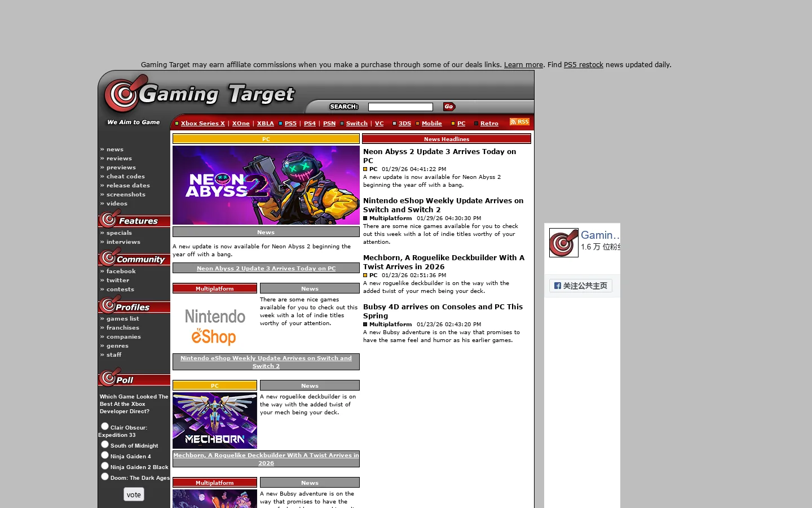812x508 pixels.
Task: Select Doom: The Dark Ages poll option
Action: [x=105, y=476]
